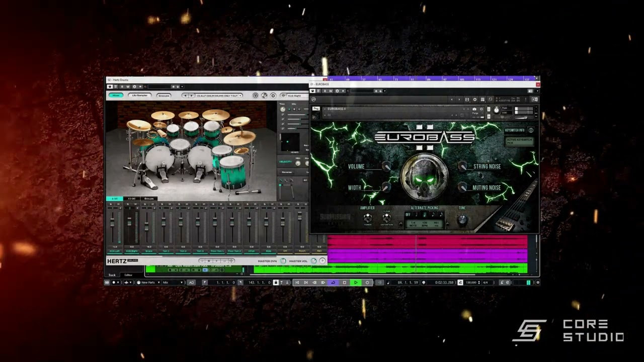Switch to the Editor tab at bottom
This screenshot has width=644, height=362.
point(128,275)
